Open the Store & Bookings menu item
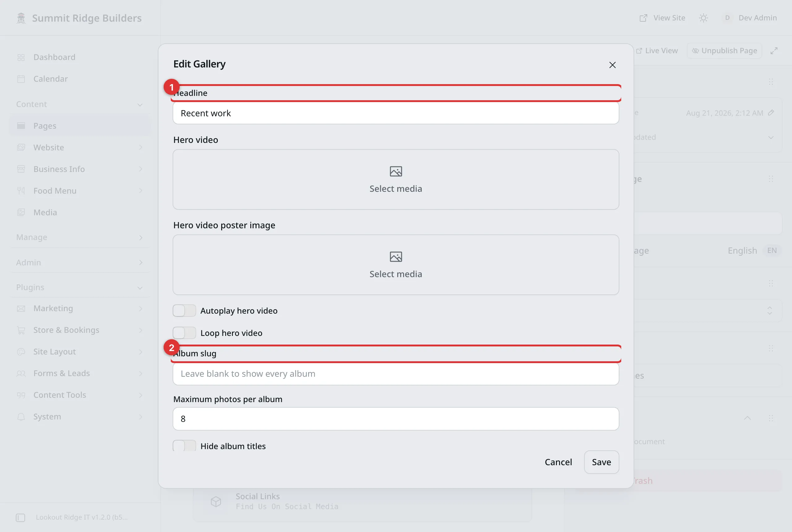This screenshot has width=792, height=532. (x=80, y=330)
